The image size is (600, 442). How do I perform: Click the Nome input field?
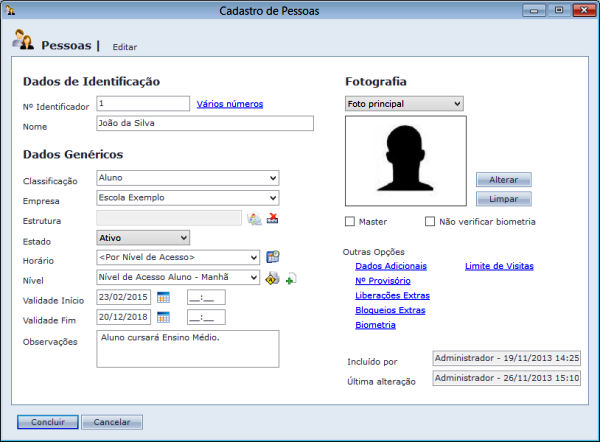(204, 124)
